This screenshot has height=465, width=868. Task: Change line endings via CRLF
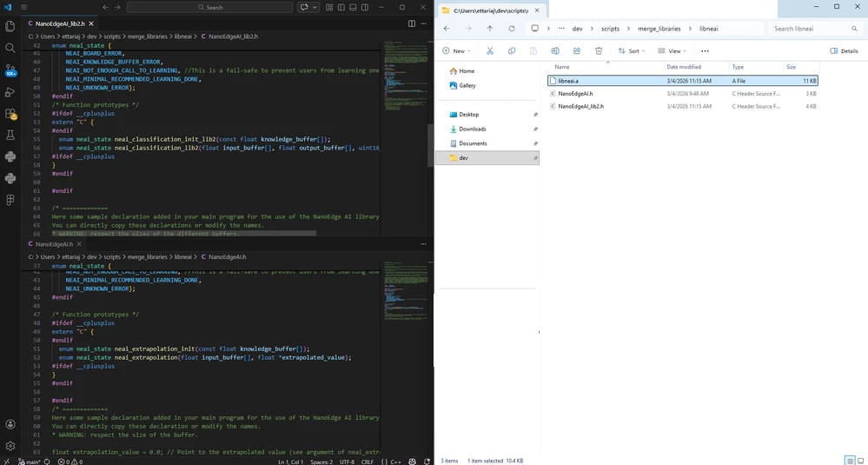(367, 462)
